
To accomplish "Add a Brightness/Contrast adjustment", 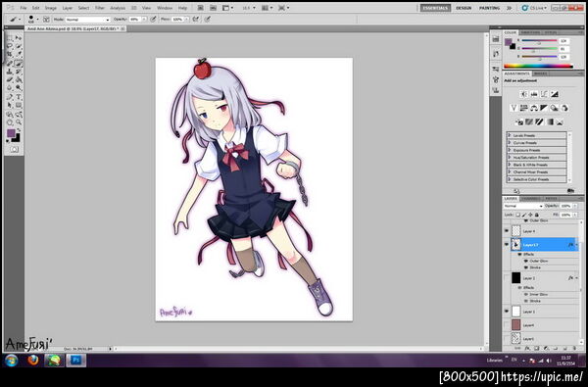I will 524,94.
